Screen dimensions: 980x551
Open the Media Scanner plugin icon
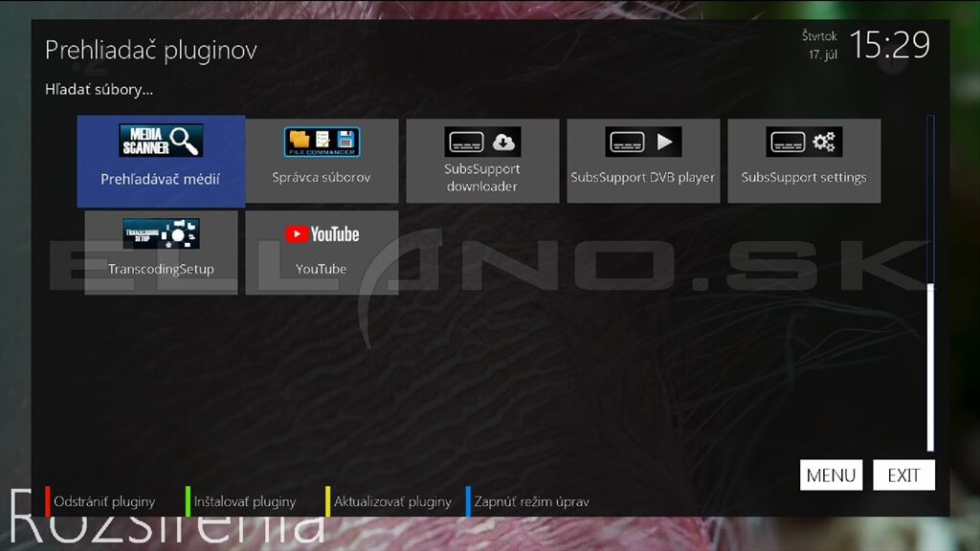(161, 142)
